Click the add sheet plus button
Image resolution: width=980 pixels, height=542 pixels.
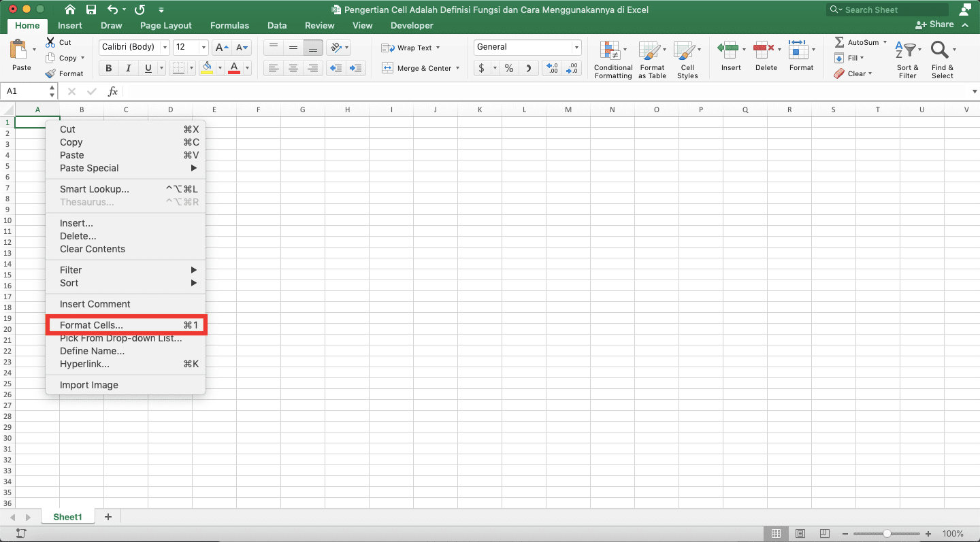[108, 517]
